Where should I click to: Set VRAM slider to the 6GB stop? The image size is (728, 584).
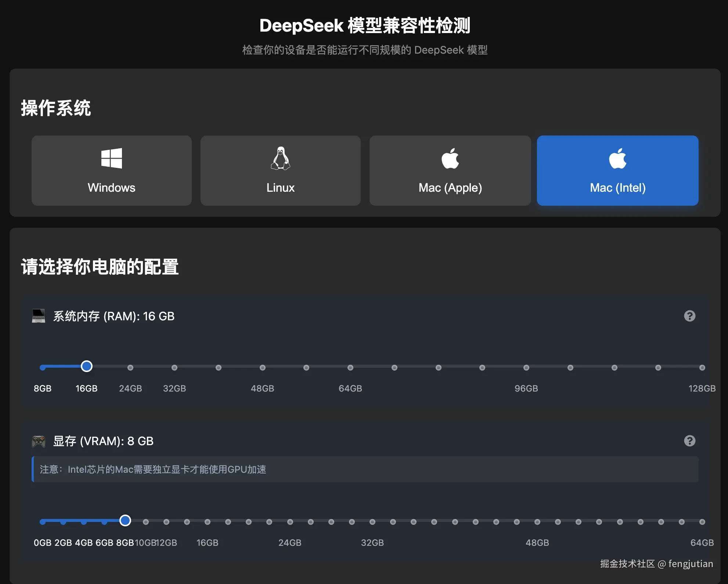pos(104,522)
